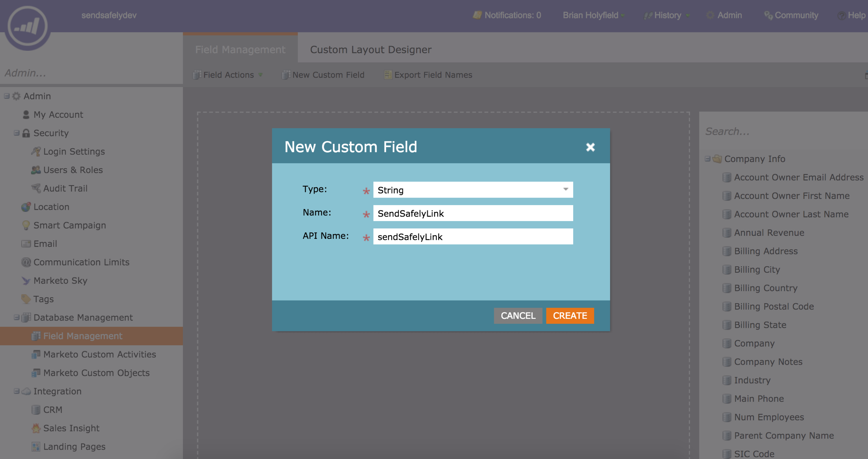Click the Tags label icon
Screen dimensions: 868x459
(x=26, y=299)
